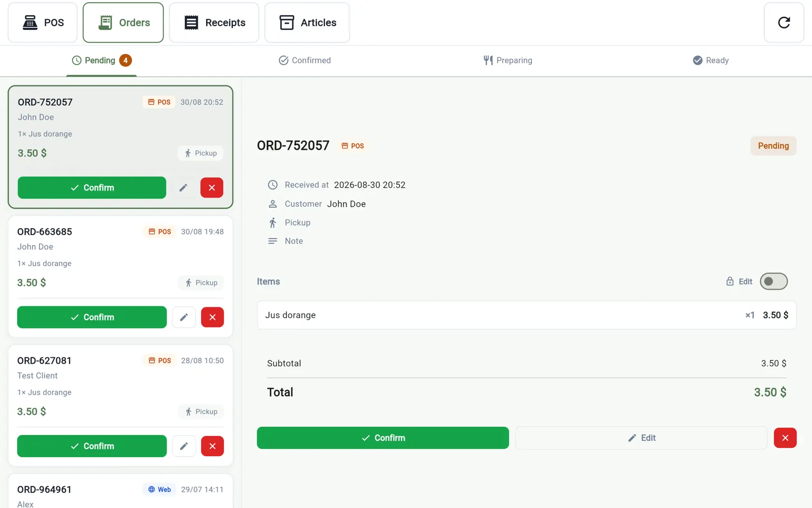Click the refresh icon button

(784, 22)
